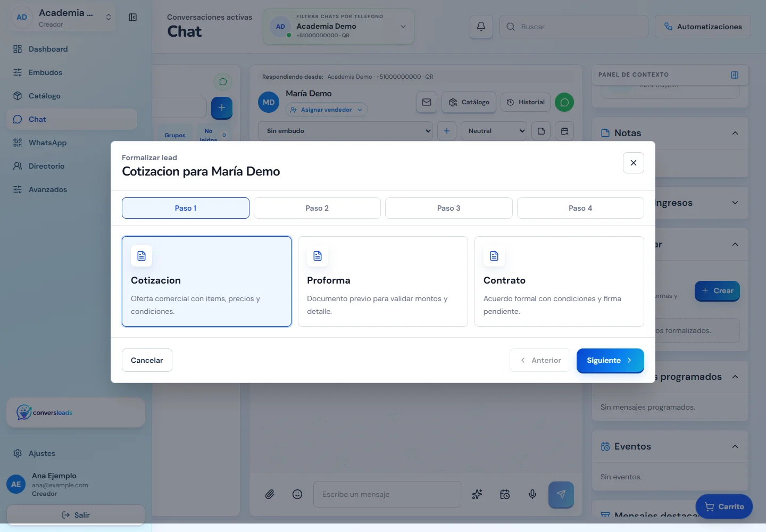This screenshot has width=766, height=532.
Task: Open the notifications bell
Action: pyautogui.click(x=481, y=27)
